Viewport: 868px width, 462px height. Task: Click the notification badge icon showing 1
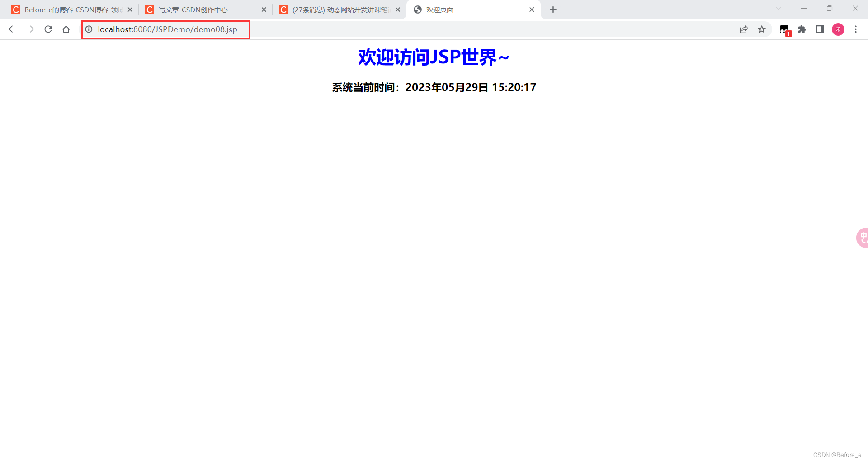(x=785, y=29)
